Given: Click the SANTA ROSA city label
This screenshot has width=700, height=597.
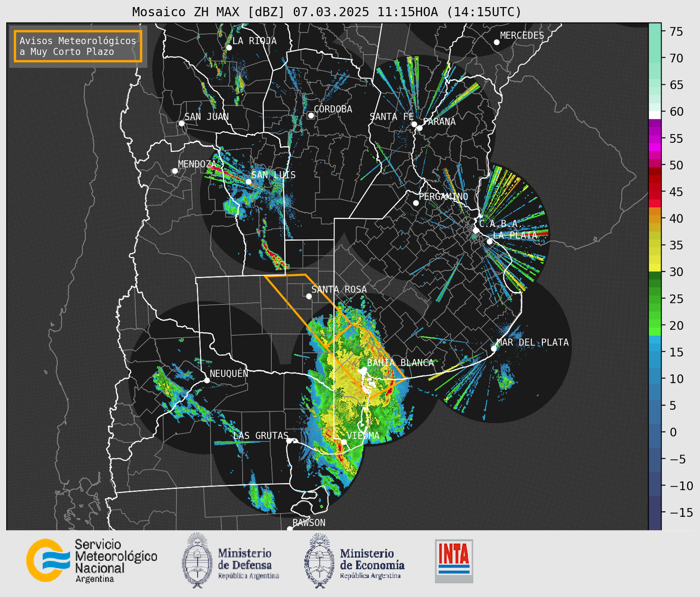Looking at the screenshot, I should [339, 289].
